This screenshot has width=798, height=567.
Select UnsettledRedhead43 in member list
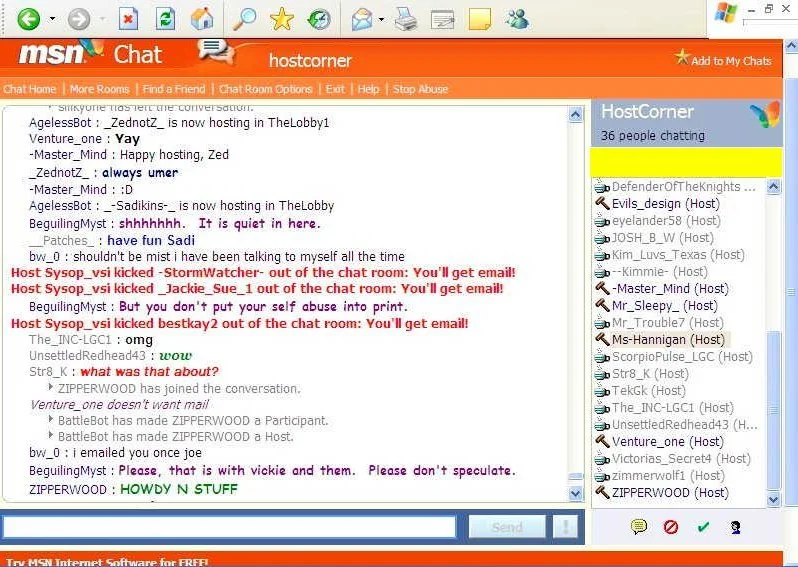pos(685,425)
